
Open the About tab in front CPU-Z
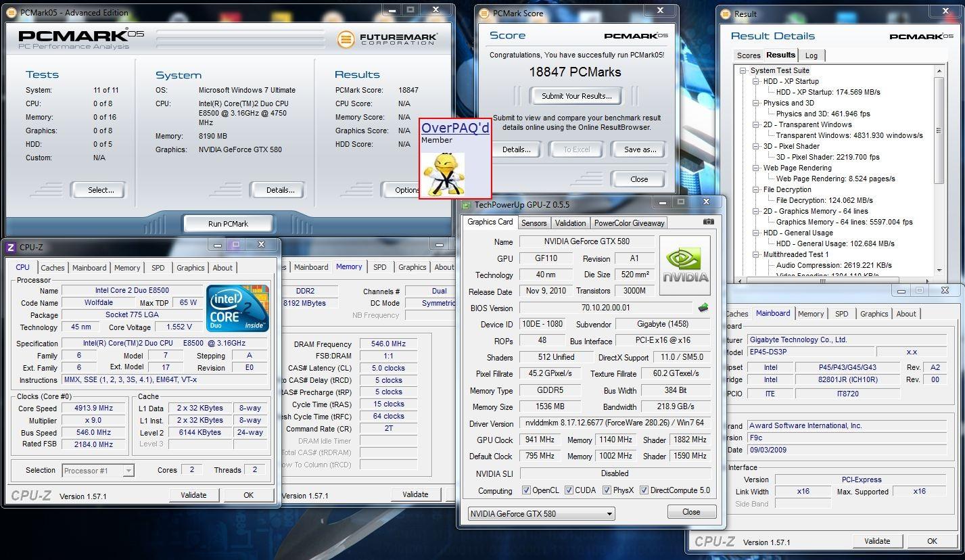pyautogui.click(x=222, y=268)
